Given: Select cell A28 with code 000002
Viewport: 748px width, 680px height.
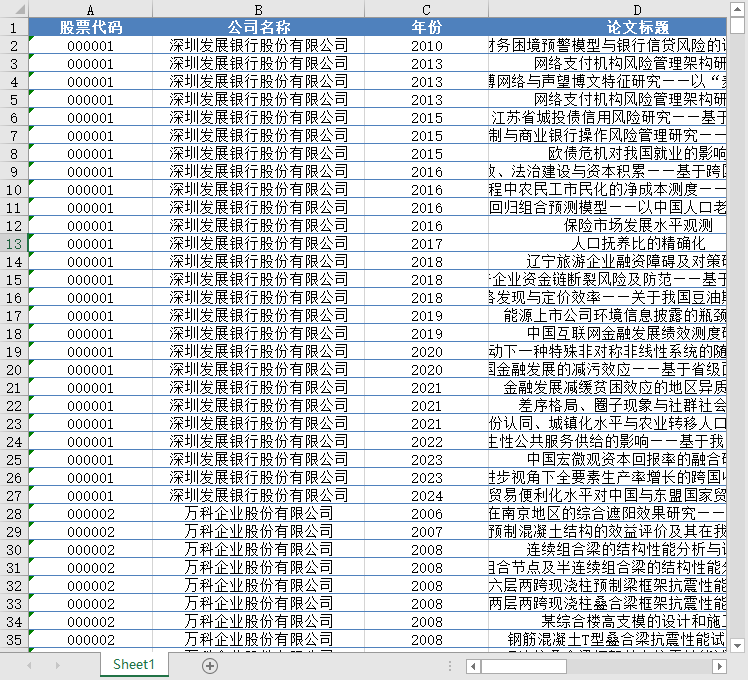Looking at the screenshot, I should (91, 514).
